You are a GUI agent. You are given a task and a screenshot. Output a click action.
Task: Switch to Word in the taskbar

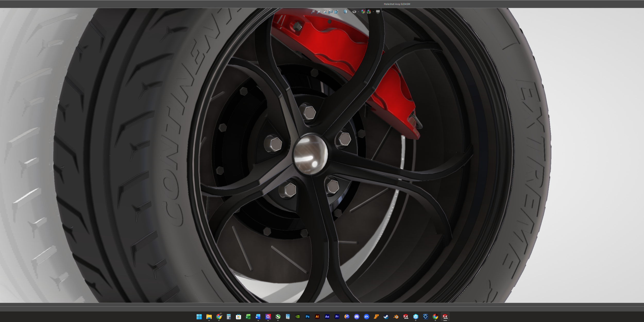tap(258, 317)
